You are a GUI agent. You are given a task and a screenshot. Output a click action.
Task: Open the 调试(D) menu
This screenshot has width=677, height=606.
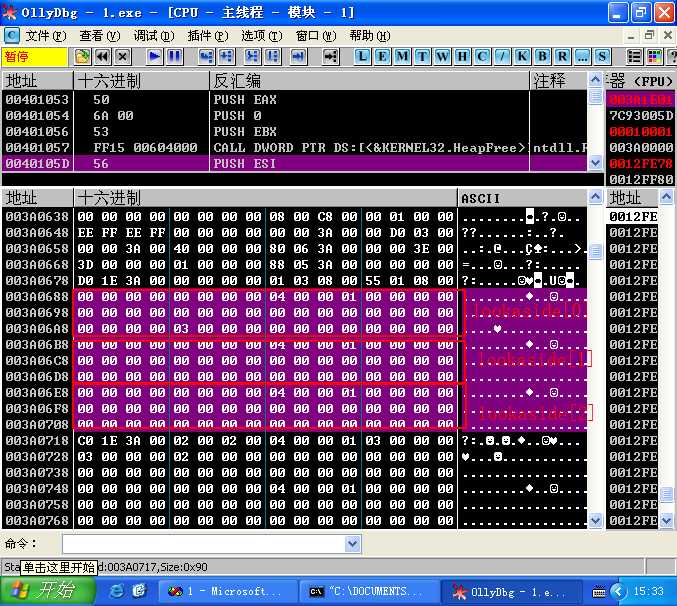pos(154,35)
